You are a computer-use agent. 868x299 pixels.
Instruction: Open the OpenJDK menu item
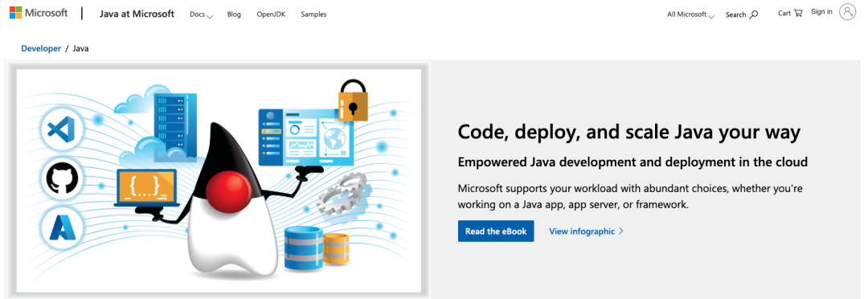(272, 14)
